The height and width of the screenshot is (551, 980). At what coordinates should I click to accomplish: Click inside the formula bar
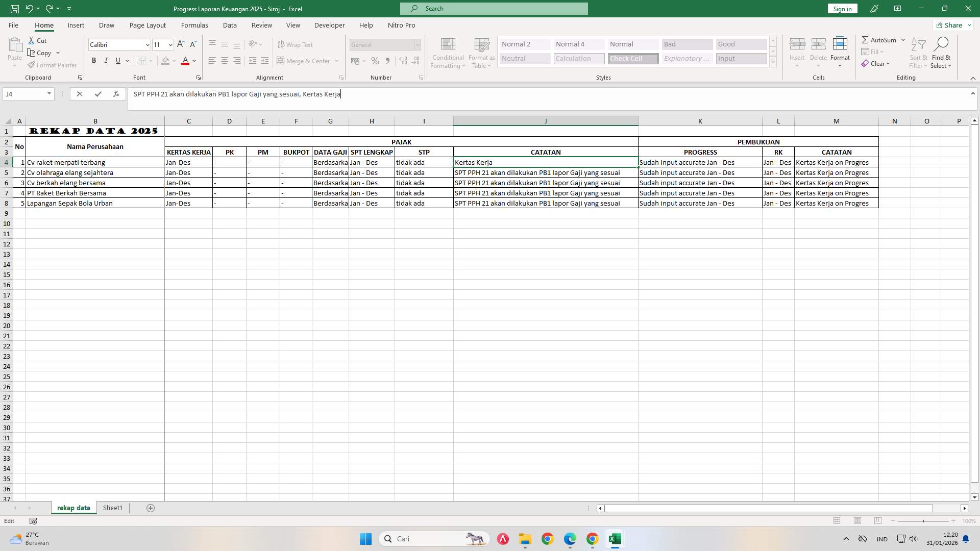(357, 94)
